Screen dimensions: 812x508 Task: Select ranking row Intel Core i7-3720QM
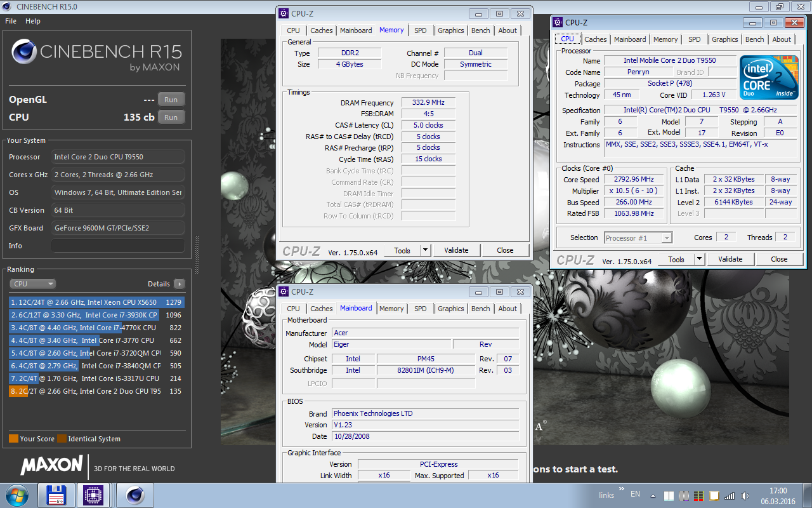tap(96, 353)
